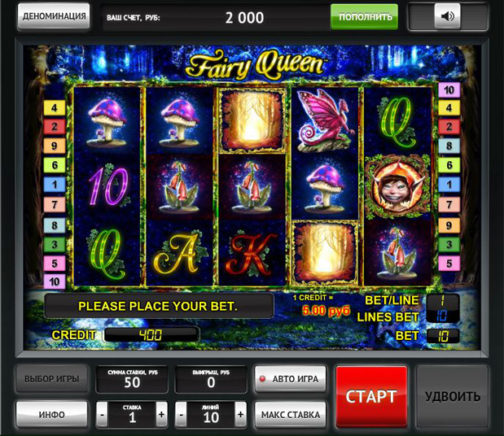Click the elf face symbol on reel five
This screenshot has width=504, height=436.
[x=398, y=187]
